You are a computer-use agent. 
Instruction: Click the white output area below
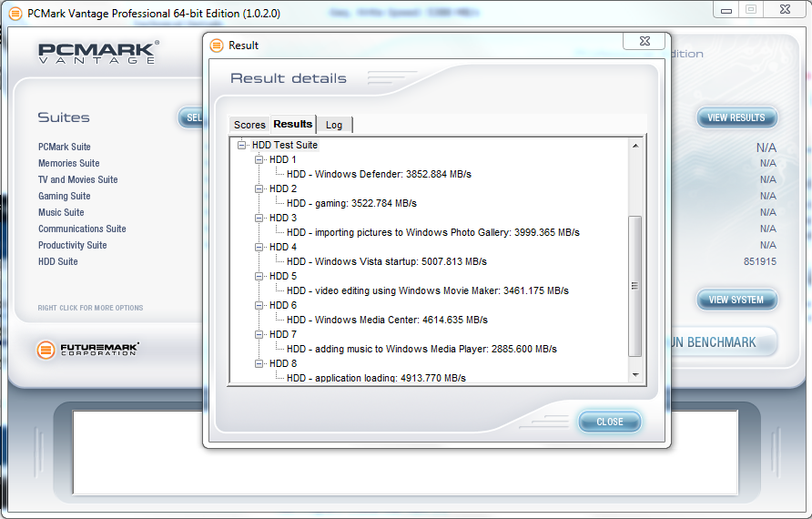[x=405, y=453]
